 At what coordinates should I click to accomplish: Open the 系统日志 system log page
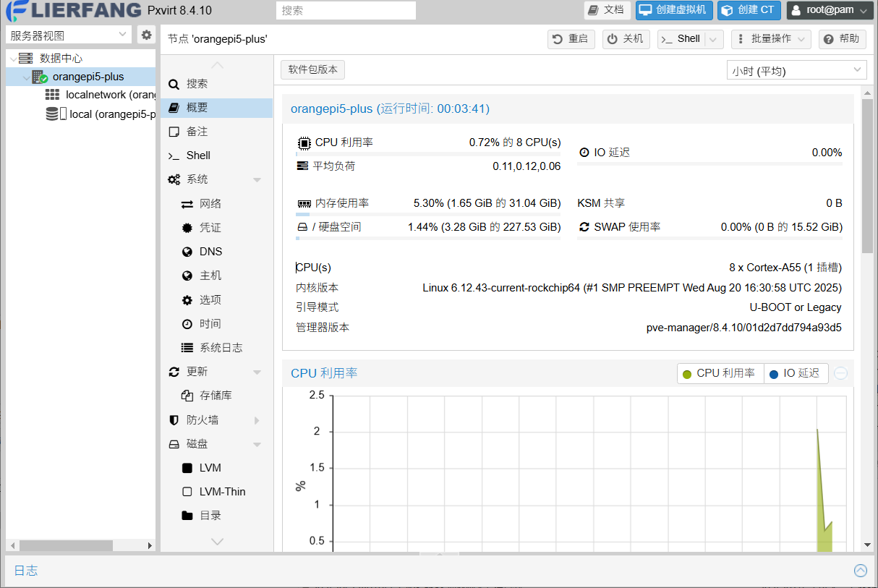221,348
